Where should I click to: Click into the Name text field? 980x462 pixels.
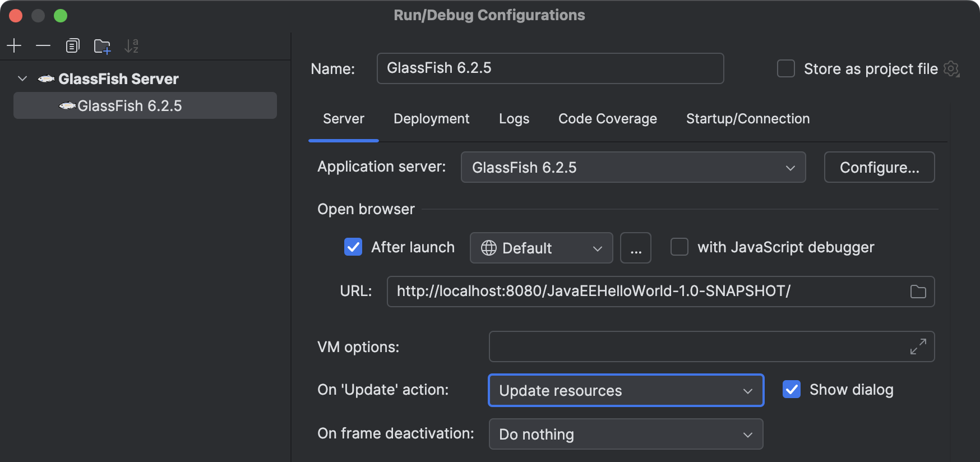click(549, 68)
